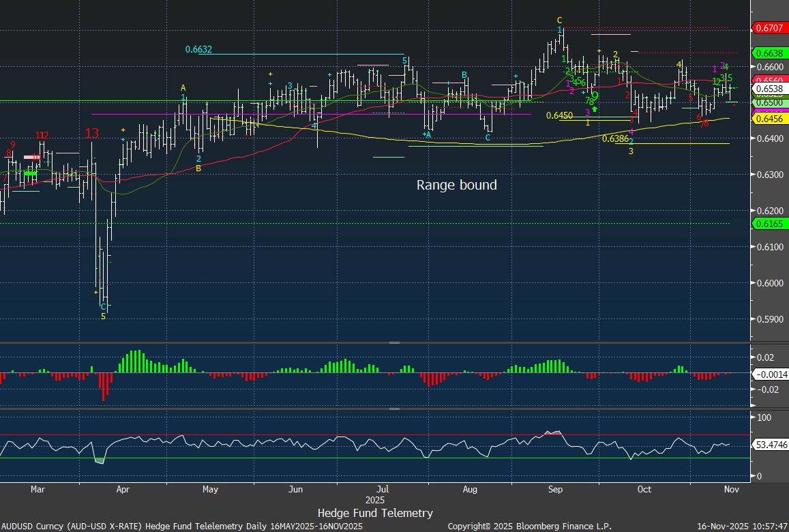The width and height of the screenshot is (789, 532).
Task: Click the white 0.6538 last price tag
Action: tap(769, 89)
